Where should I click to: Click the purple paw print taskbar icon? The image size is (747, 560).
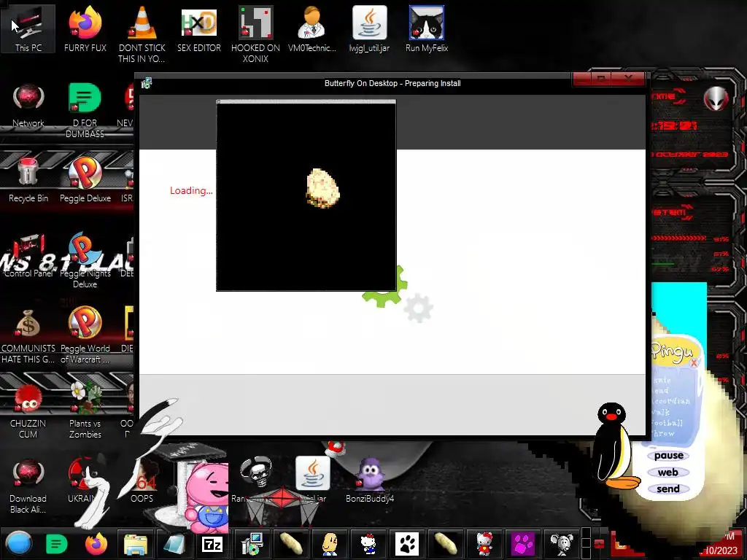click(x=522, y=544)
